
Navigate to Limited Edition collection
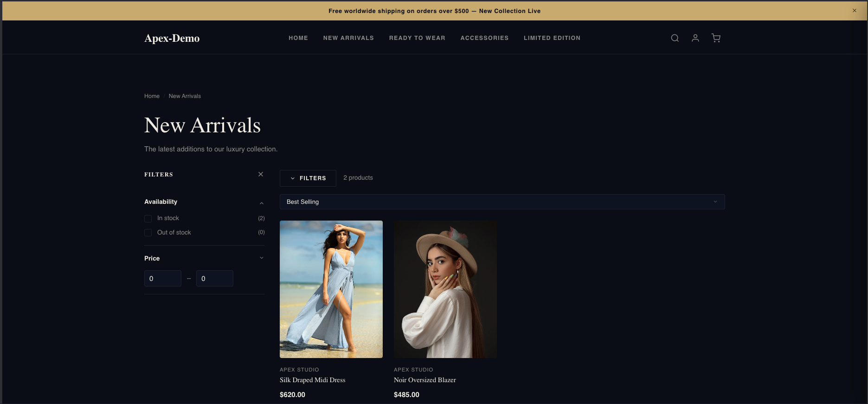click(552, 38)
